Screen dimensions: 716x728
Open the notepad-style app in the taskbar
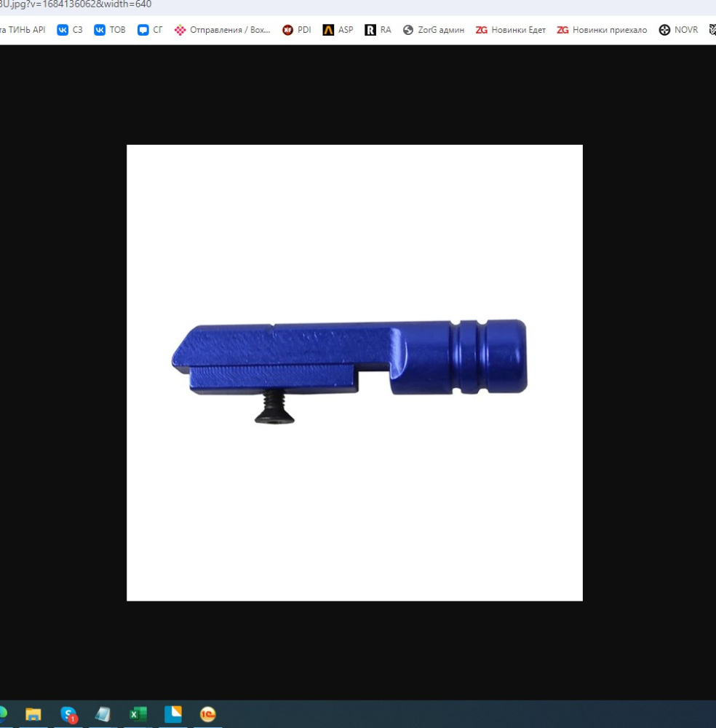[103, 714]
